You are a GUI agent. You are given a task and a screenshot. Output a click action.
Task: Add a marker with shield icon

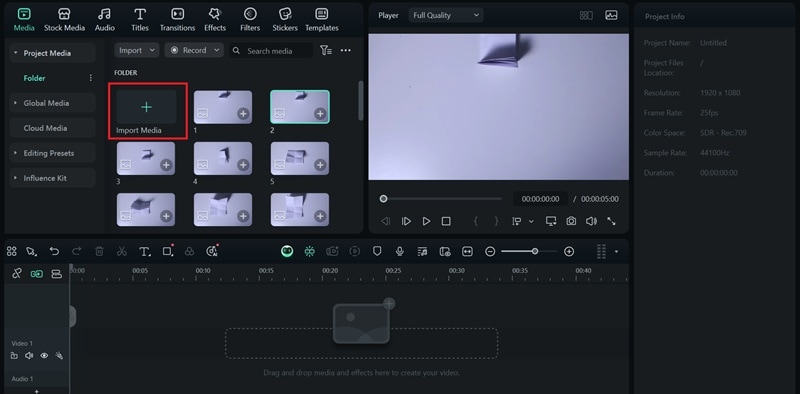click(x=377, y=251)
